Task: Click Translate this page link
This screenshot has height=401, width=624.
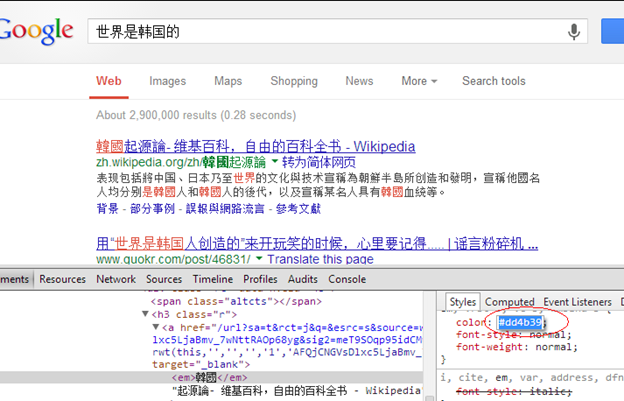Action: coord(320,259)
